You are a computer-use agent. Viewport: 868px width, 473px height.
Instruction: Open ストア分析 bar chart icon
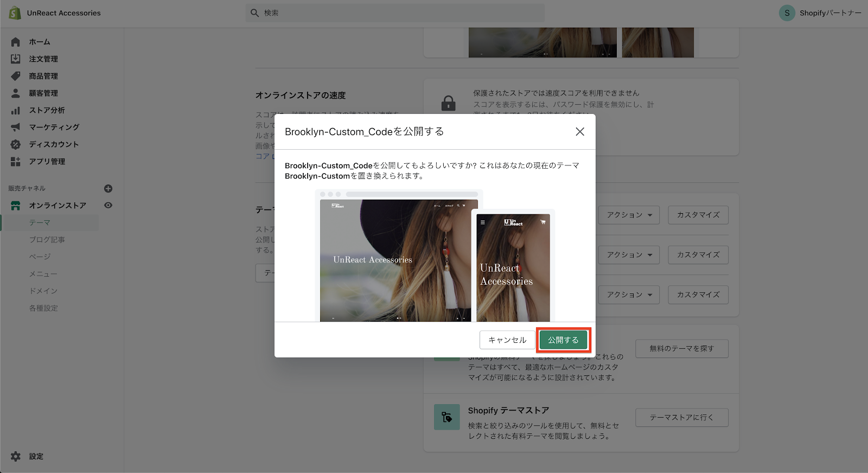tap(16, 110)
